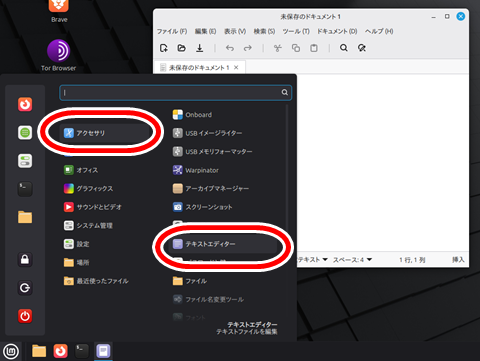Click the open file icon in text editor
This screenshot has height=361, width=480.
point(181,48)
